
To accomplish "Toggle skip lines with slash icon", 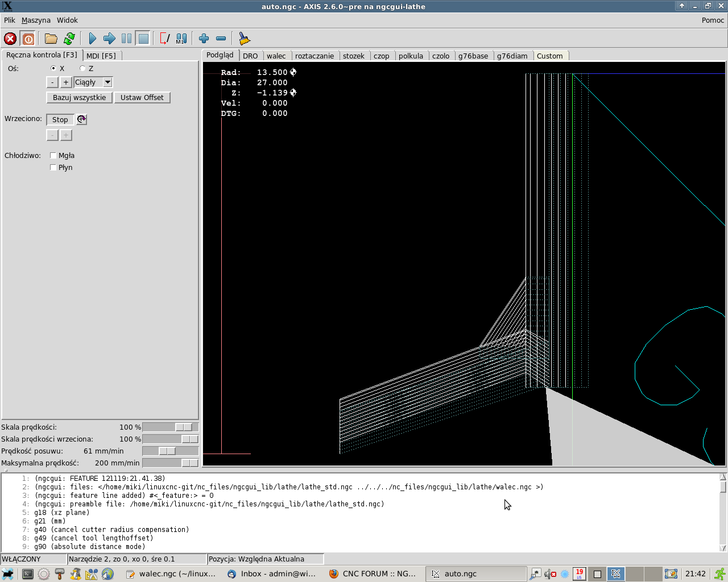I will click(x=164, y=39).
